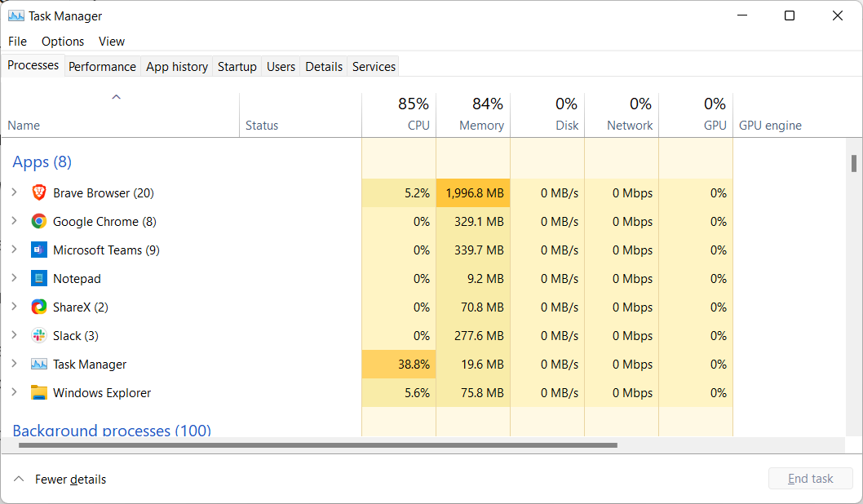Click the 5.6% CPU cell
Image resolution: width=863 pixels, height=504 pixels.
tap(399, 393)
